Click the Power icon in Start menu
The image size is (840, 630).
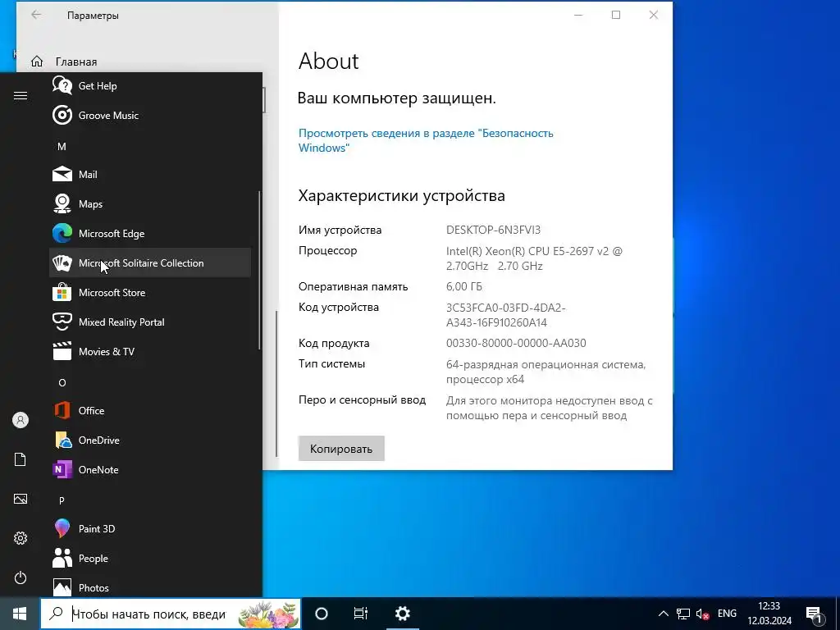(21, 577)
